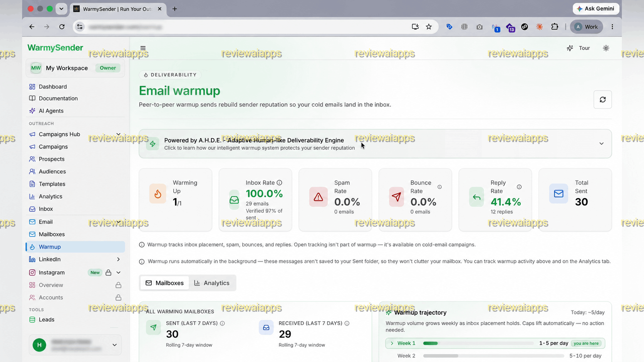The width and height of the screenshot is (644, 362).
Task: Click the Warming Up flame card icon
Action: pyautogui.click(x=158, y=194)
